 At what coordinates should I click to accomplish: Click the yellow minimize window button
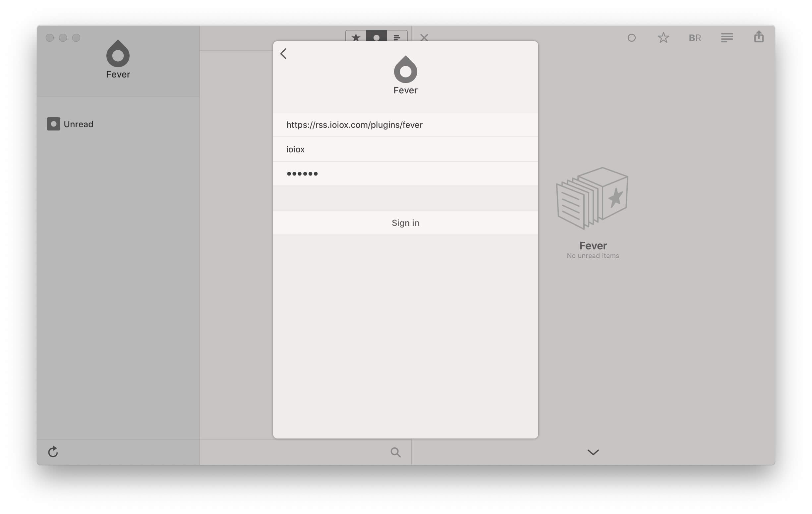coord(63,38)
